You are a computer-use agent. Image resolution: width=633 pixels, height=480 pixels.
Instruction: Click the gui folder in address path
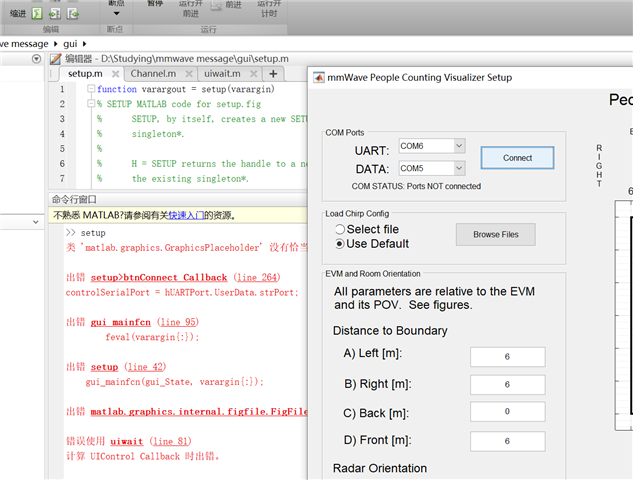pos(70,44)
